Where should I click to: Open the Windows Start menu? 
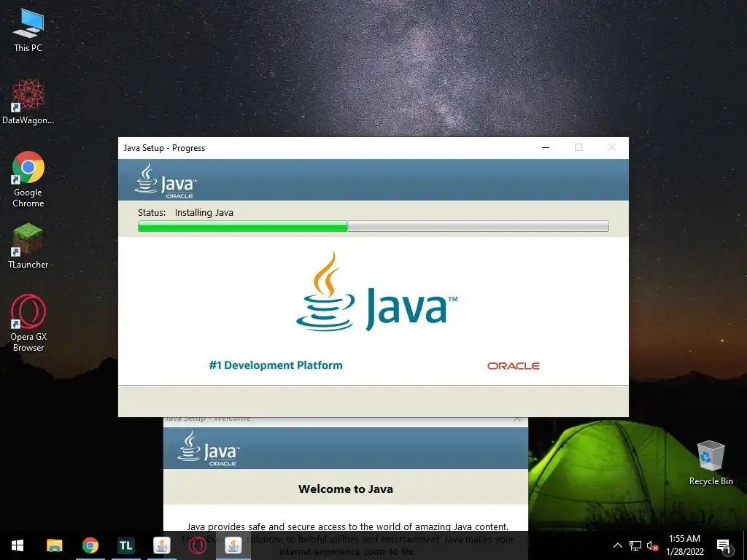[x=18, y=545]
